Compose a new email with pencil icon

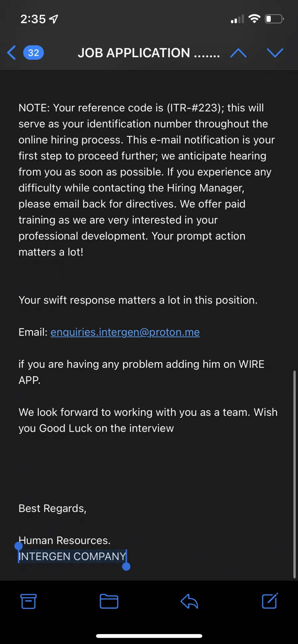(x=270, y=601)
